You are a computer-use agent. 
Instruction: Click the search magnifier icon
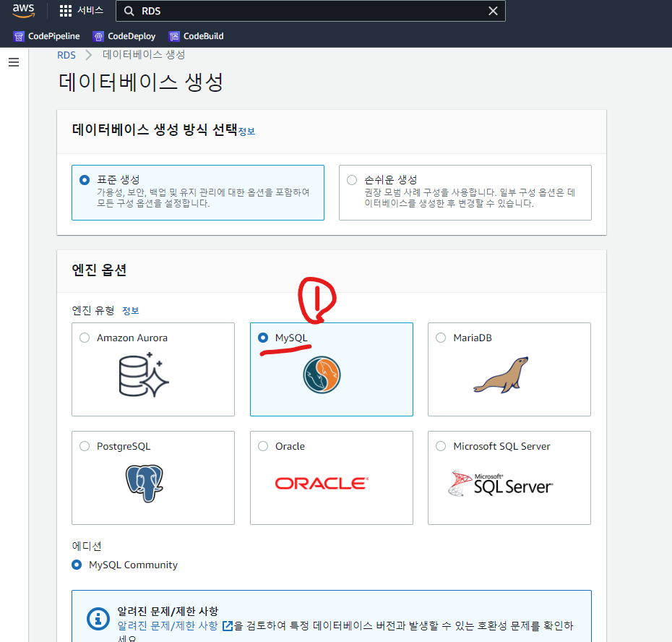pos(129,11)
